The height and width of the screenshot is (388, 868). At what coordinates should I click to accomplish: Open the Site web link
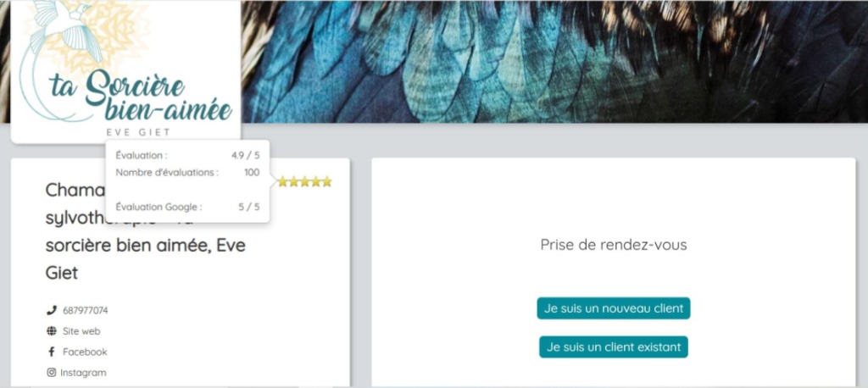click(81, 331)
